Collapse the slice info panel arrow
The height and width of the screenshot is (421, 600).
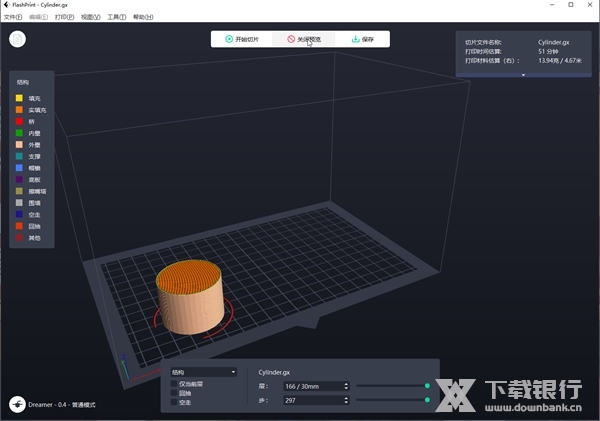click(x=521, y=74)
